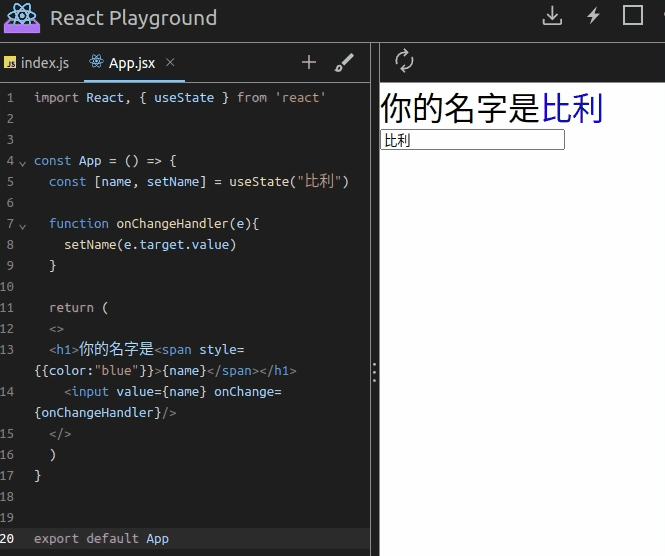Click "比利" string in useState call
This screenshot has height=556, width=665.
click(x=319, y=181)
